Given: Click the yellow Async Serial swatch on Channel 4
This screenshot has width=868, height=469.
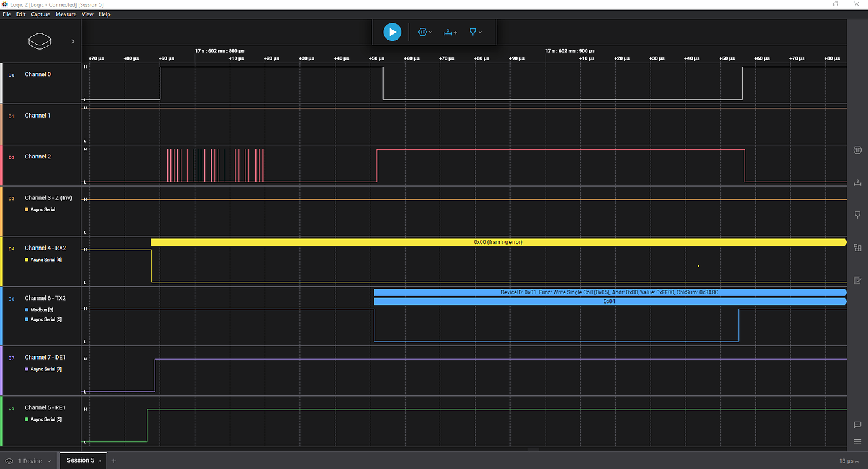Looking at the screenshot, I should pyautogui.click(x=26, y=260).
